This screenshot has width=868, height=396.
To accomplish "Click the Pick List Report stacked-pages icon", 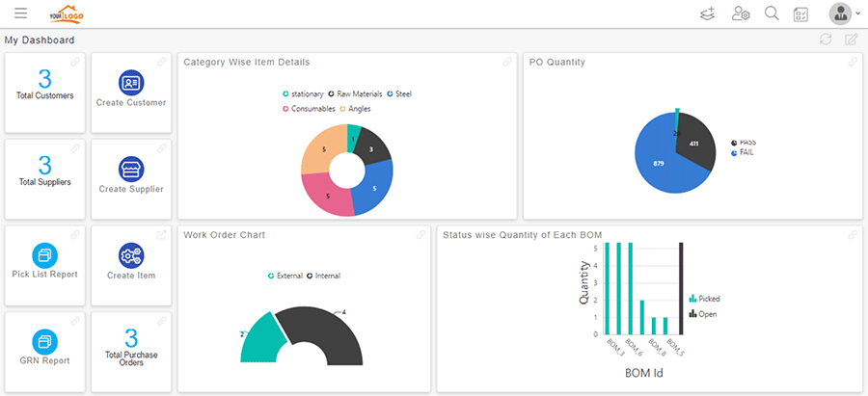I will pyautogui.click(x=44, y=255).
